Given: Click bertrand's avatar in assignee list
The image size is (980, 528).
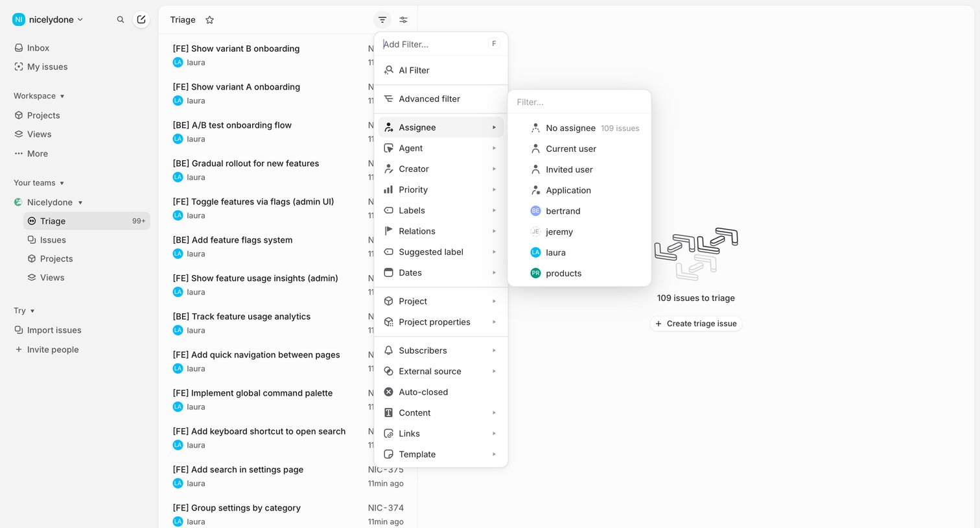Looking at the screenshot, I should (535, 211).
